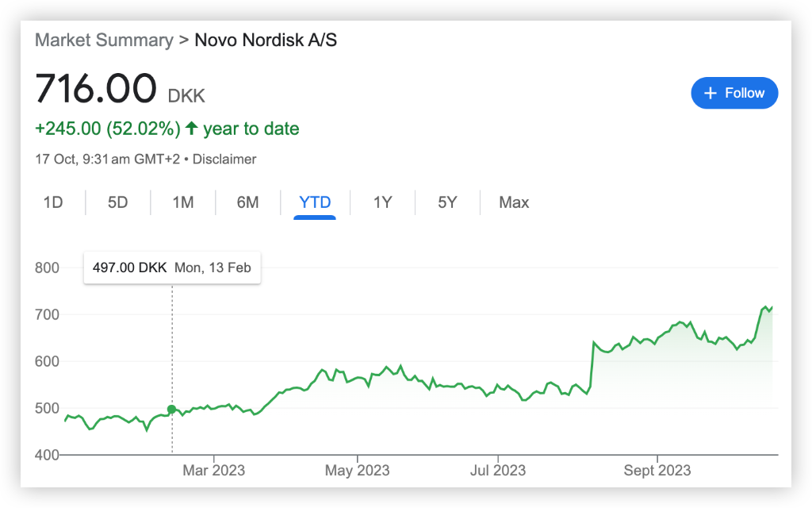This screenshot has width=812, height=508.
Task: Click the Jul 2023 axis label
Action: pyautogui.click(x=498, y=470)
